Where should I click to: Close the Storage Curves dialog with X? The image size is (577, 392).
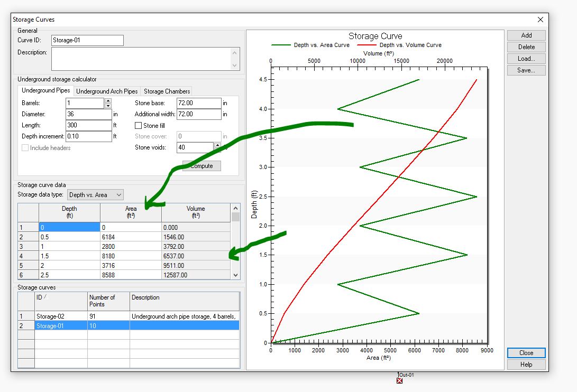[x=540, y=20]
